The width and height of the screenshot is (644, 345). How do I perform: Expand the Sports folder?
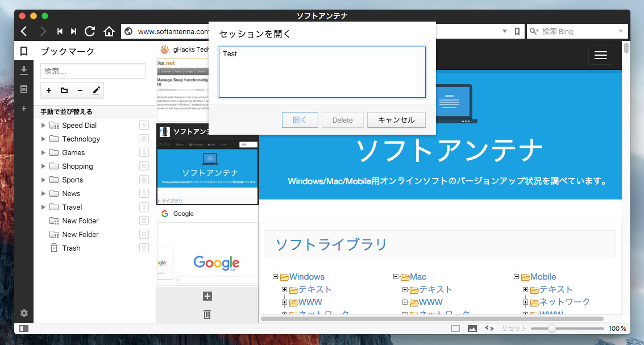tap(44, 180)
